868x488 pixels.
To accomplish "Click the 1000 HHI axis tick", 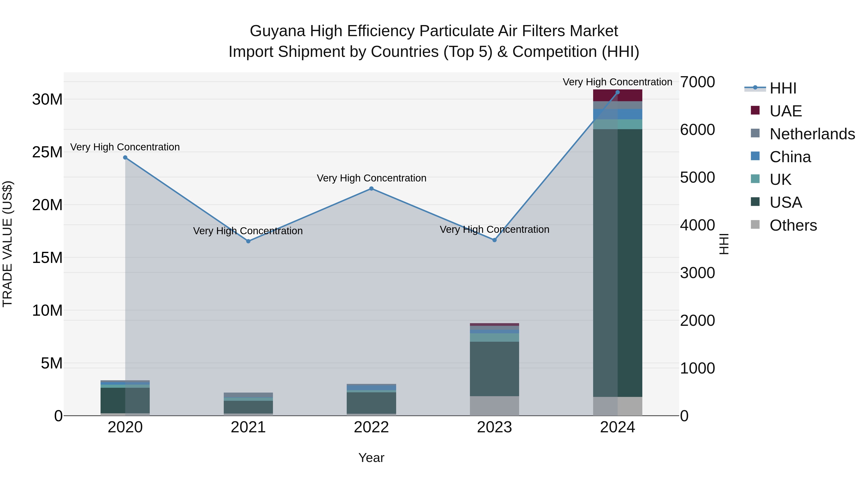I will click(698, 368).
